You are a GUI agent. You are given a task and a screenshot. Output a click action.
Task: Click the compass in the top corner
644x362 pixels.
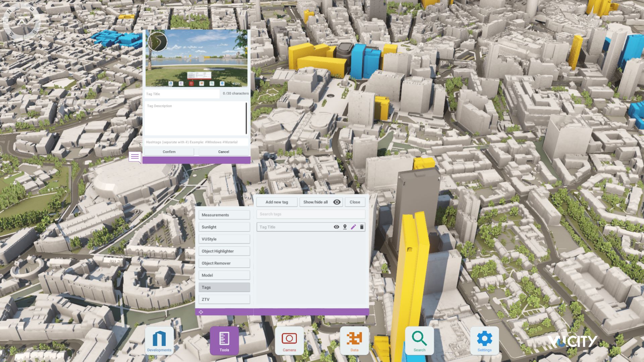coord(22,21)
